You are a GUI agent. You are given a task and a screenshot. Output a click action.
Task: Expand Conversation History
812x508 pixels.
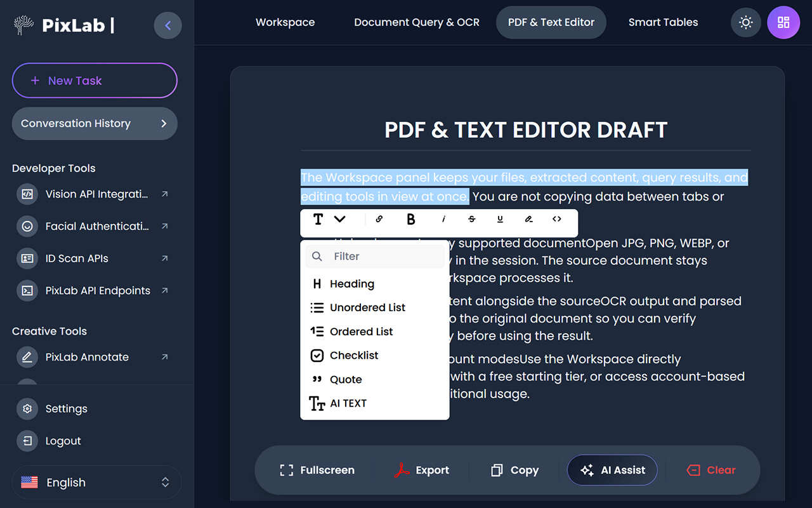tap(95, 123)
